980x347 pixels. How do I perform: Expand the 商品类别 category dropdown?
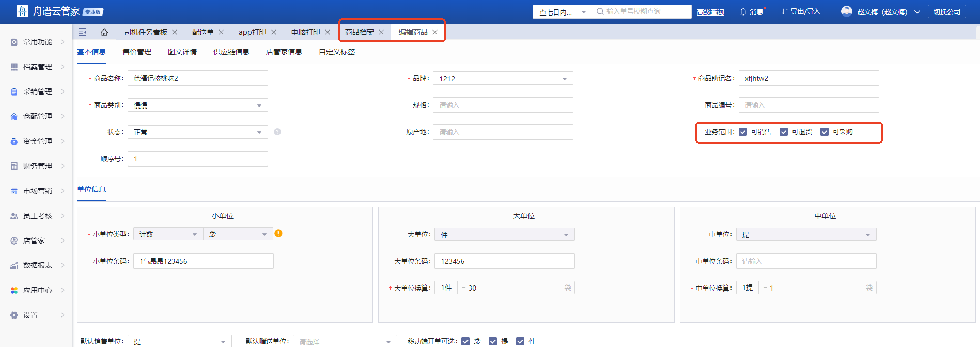tap(197, 105)
